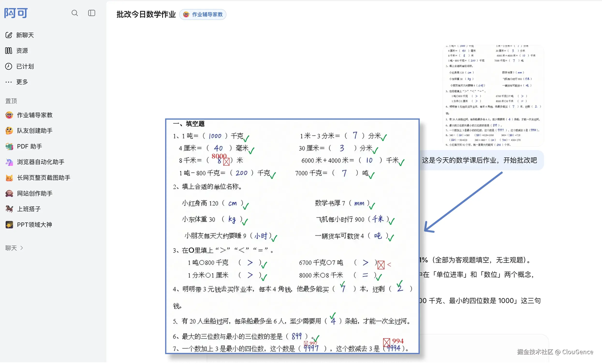Click the 阿可 logo
Image resolution: width=602 pixels, height=364 pixels.
16,13
